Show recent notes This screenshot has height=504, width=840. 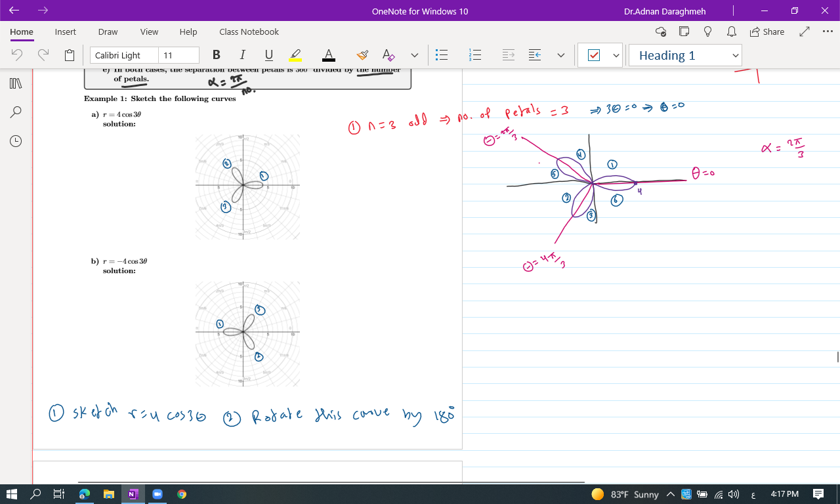click(x=16, y=141)
